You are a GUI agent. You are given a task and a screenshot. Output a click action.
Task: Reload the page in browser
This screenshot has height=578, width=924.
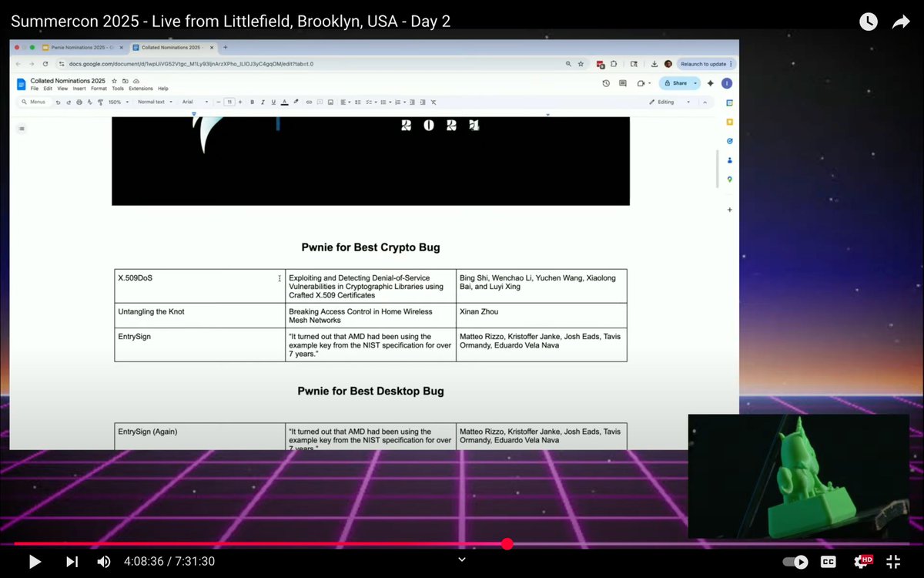tap(45, 64)
